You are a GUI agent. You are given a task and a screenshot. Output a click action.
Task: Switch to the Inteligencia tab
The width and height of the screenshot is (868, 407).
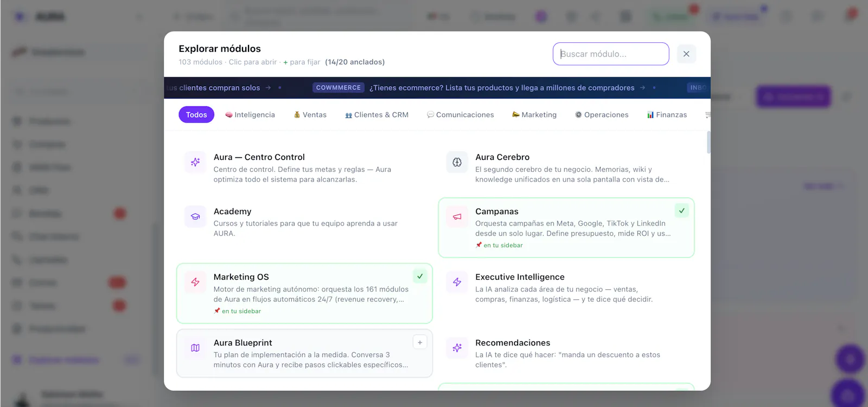(250, 115)
